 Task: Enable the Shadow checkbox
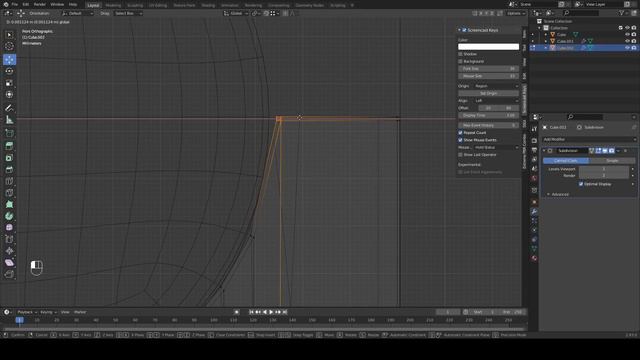coord(460,54)
